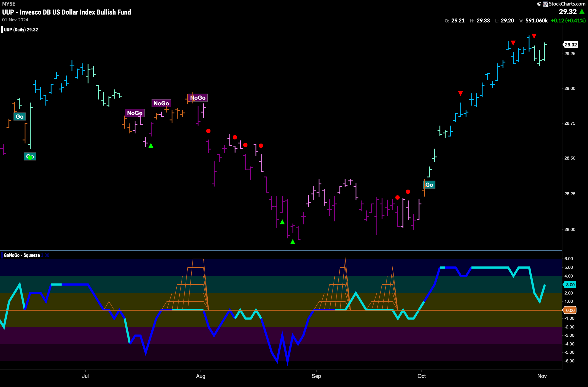Click the 5.00 oscillator axis label

pos(569,267)
